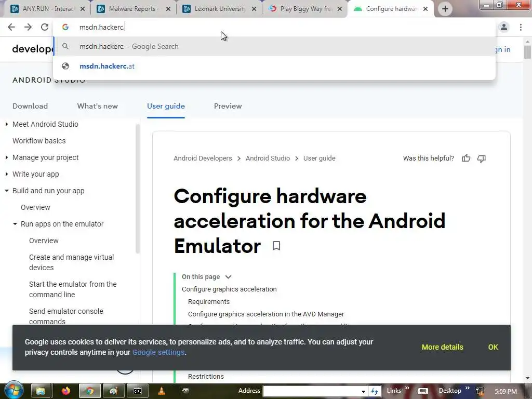Open the Android Developers breadcrumb

[203, 158]
